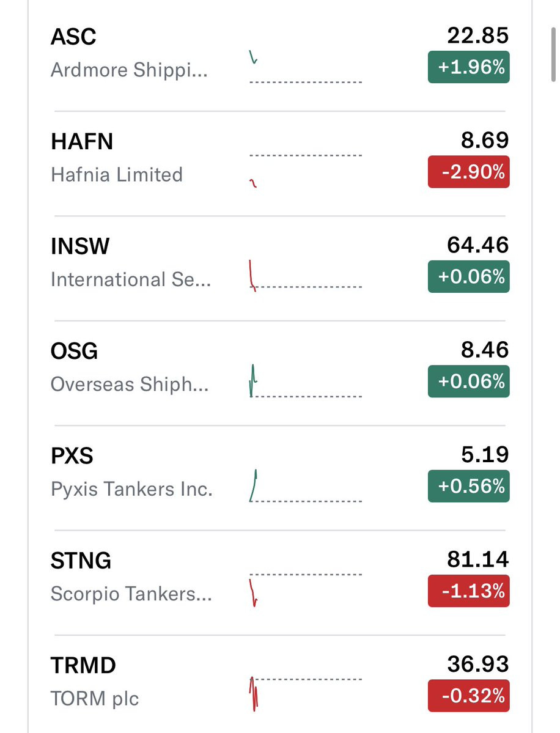Open the INSW ticker symbol
The width and height of the screenshot is (560, 733).
80,246
